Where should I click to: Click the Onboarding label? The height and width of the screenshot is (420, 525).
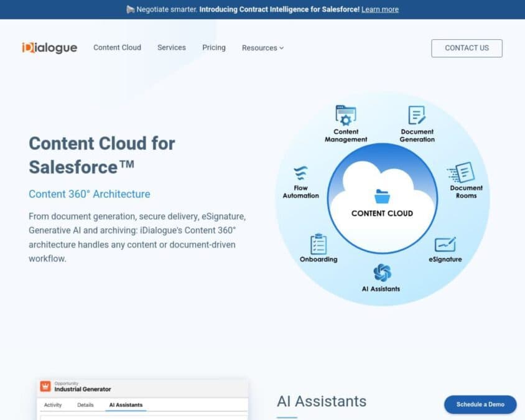[318, 259]
